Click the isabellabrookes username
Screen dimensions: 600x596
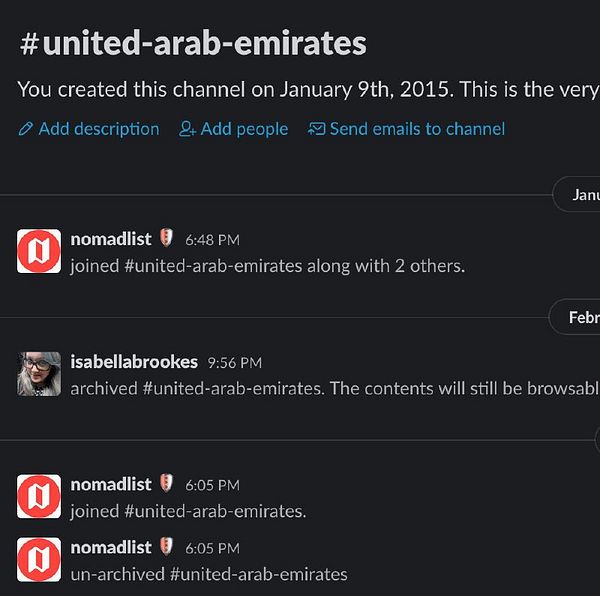pos(134,361)
